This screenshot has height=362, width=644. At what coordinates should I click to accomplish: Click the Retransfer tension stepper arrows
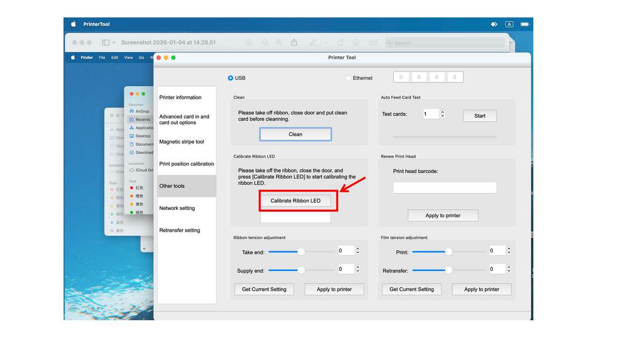(x=509, y=269)
